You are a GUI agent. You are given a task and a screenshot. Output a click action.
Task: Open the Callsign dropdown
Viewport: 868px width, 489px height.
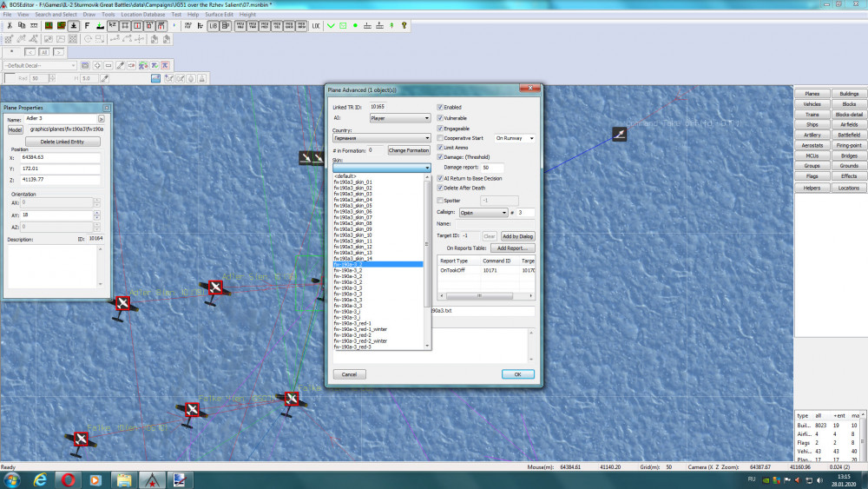[x=483, y=212]
